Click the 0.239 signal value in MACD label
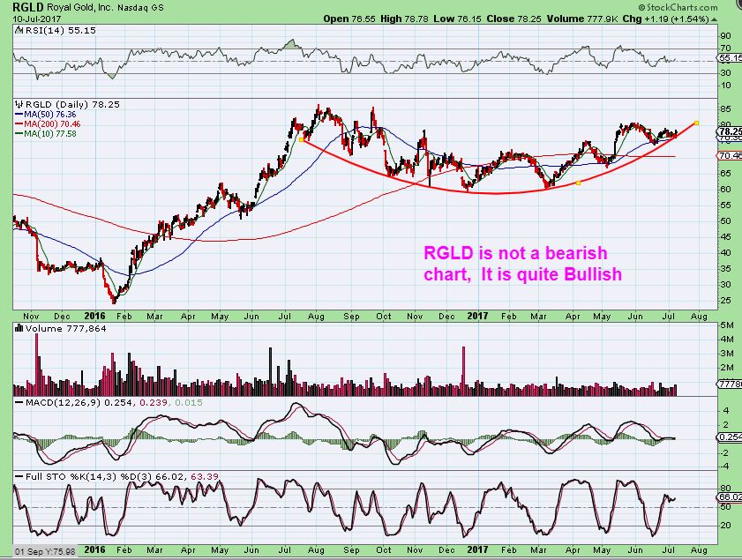742x560 pixels. coord(153,402)
